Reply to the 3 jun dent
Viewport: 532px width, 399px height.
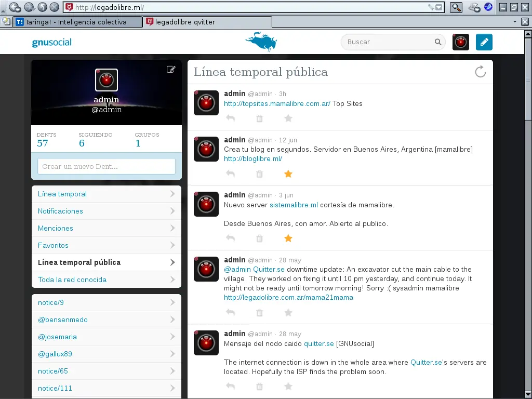pos(231,238)
